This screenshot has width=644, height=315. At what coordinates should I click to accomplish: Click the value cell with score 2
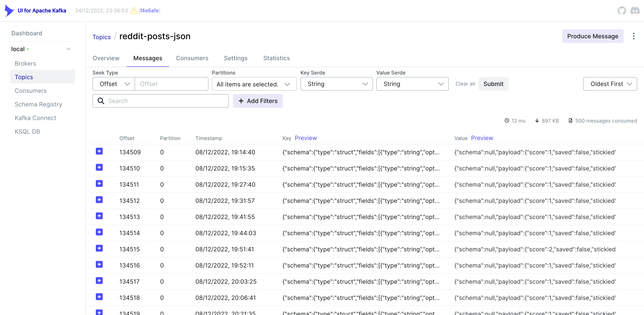pyautogui.click(x=535, y=249)
